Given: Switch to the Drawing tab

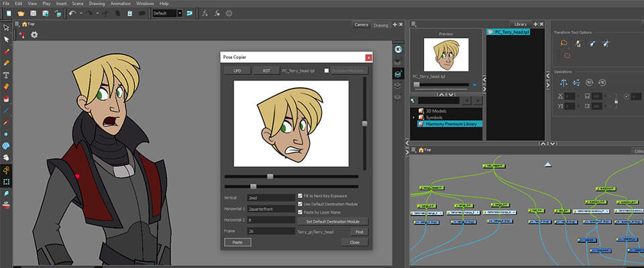Looking at the screenshot, I should (x=380, y=25).
